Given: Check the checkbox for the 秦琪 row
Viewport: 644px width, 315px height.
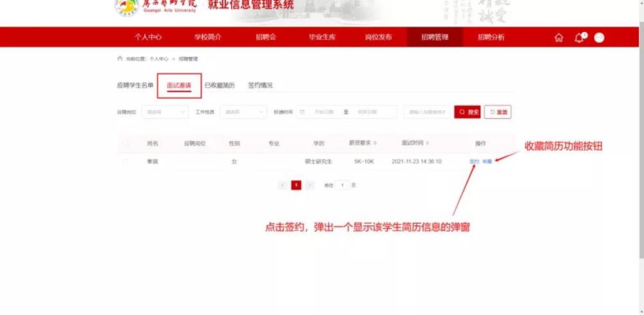Looking at the screenshot, I should point(126,162).
